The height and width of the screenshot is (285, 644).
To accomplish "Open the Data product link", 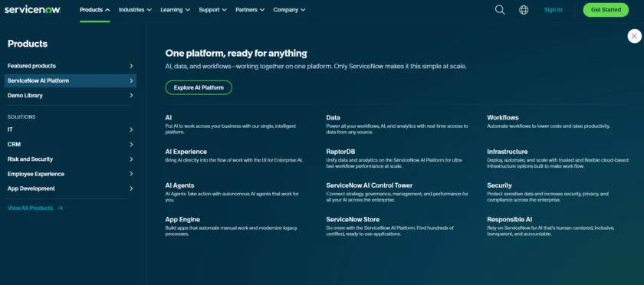I will pyautogui.click(x=333, y=117).
